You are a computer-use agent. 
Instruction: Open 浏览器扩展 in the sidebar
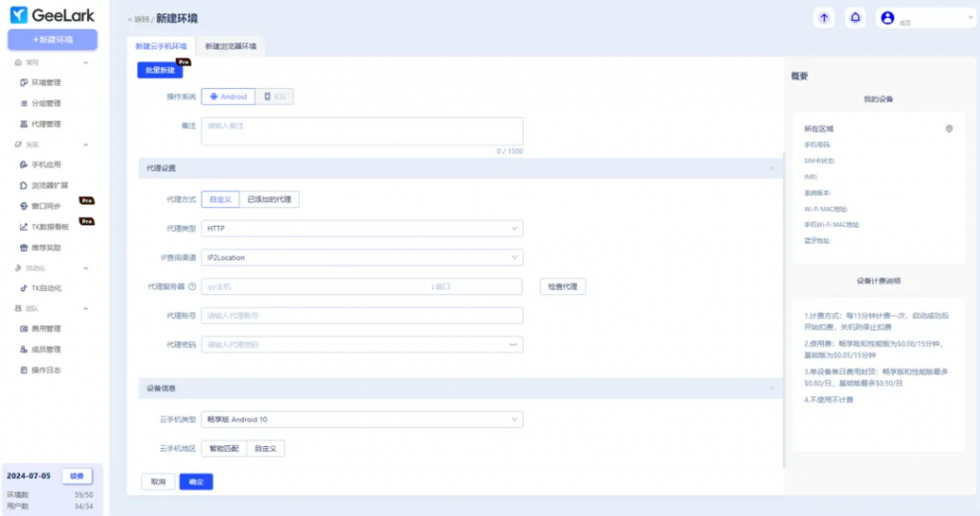(x=48, y=185)
